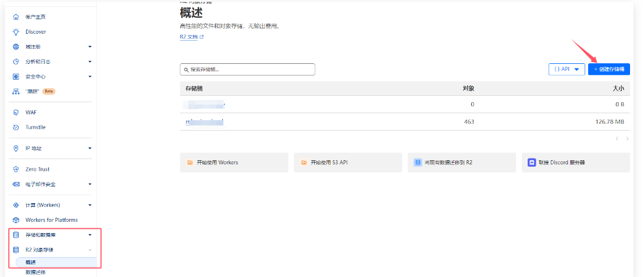Viewport: 644px width, 277px height.
Task: Click the 联接 Discord 服务器 card
Action: [576, 162]
